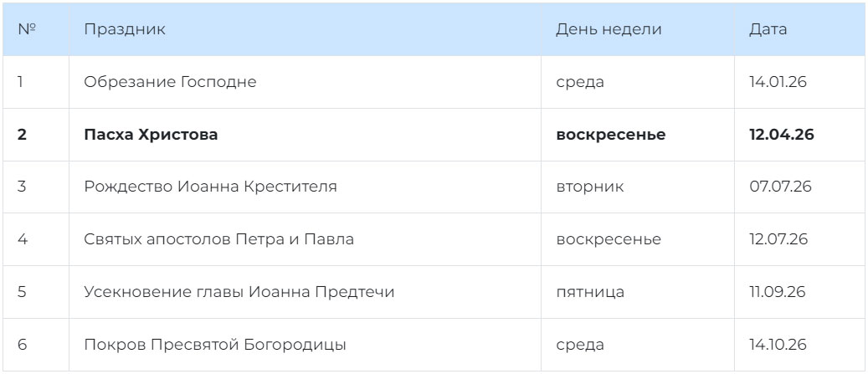Click "Рождество Иоанна Крестителя" holiday name

(210, 187)
